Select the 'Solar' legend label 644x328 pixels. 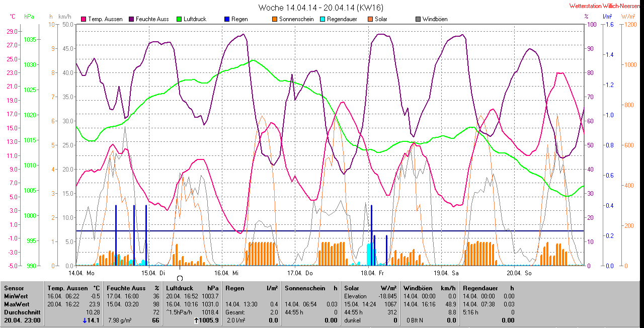tap(381, 19)
